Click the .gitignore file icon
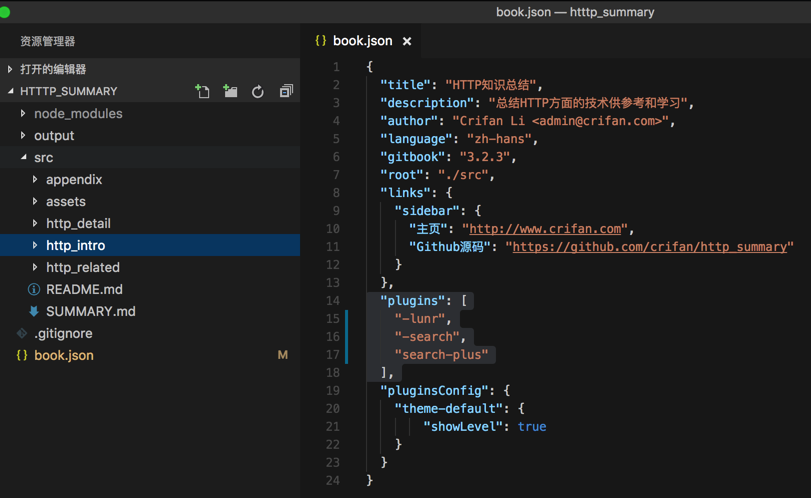The width and height of the screenshot is (811, 498). [22, 333]
